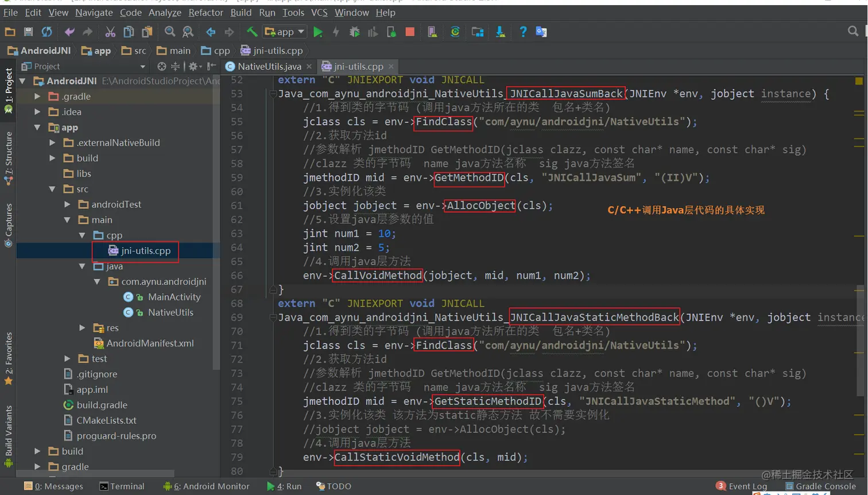
Task: Click the translate plugin icon
Action: 541,32
